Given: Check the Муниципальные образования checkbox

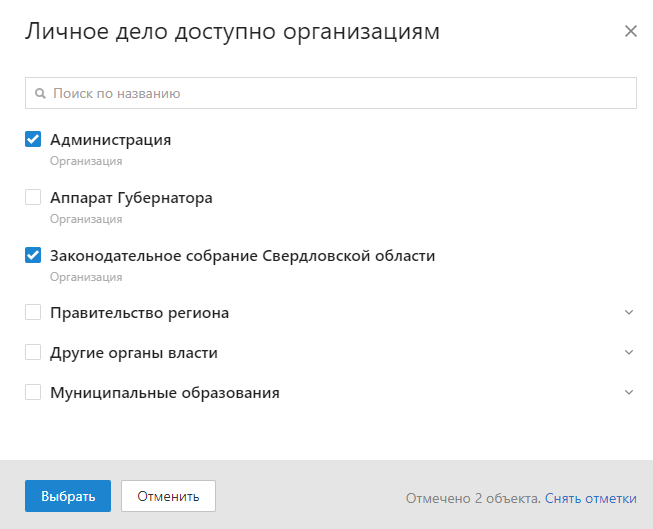Looking at the screenshot, I should pos(33,392).
